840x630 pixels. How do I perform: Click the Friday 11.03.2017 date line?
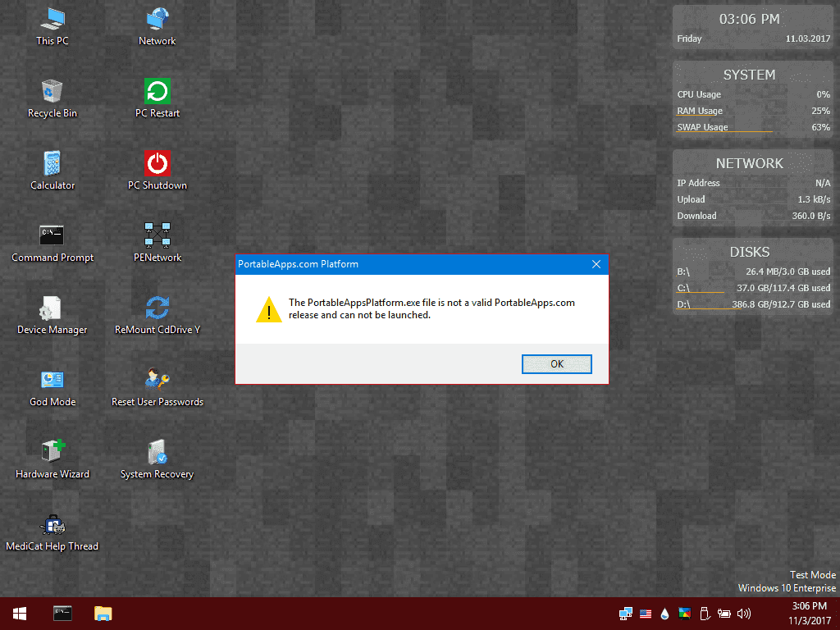753,39
